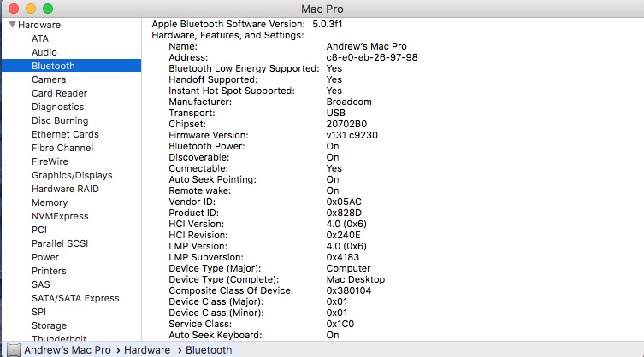
Task: Click the Handoff Supported label
Action: click(213, 79)
